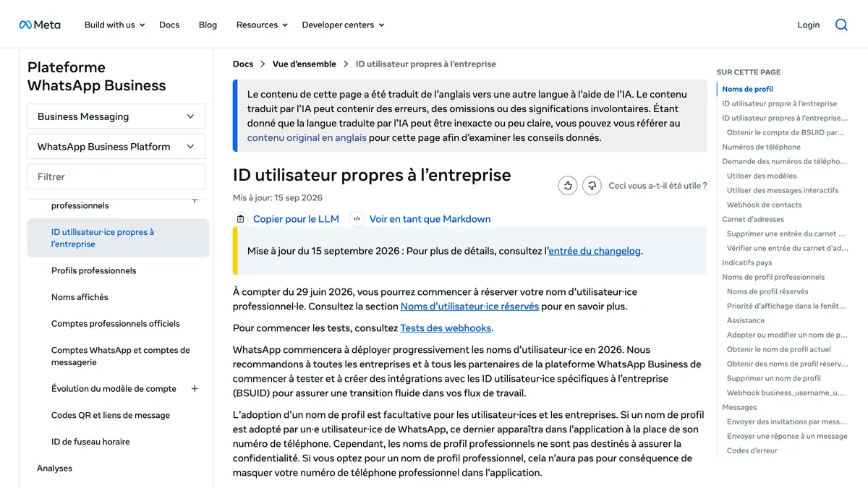868x488 pixels.
Task: Jump to Noms de profil section
Action: (747, 89)
